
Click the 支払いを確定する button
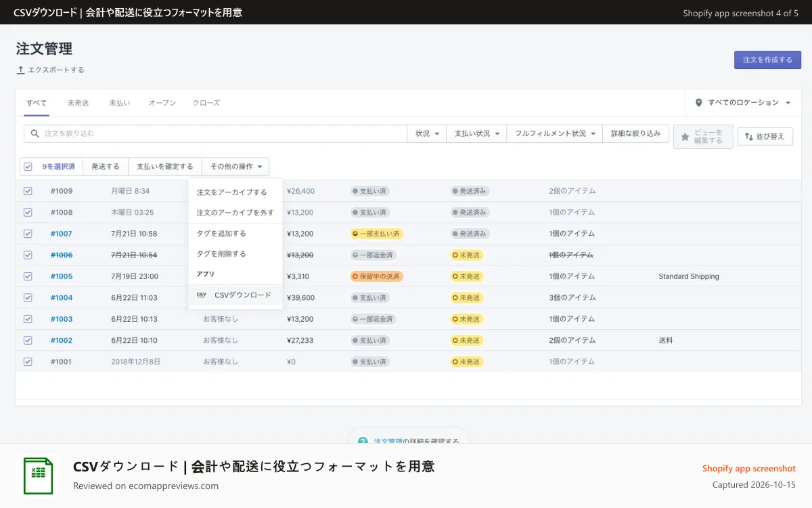point(165,167)
